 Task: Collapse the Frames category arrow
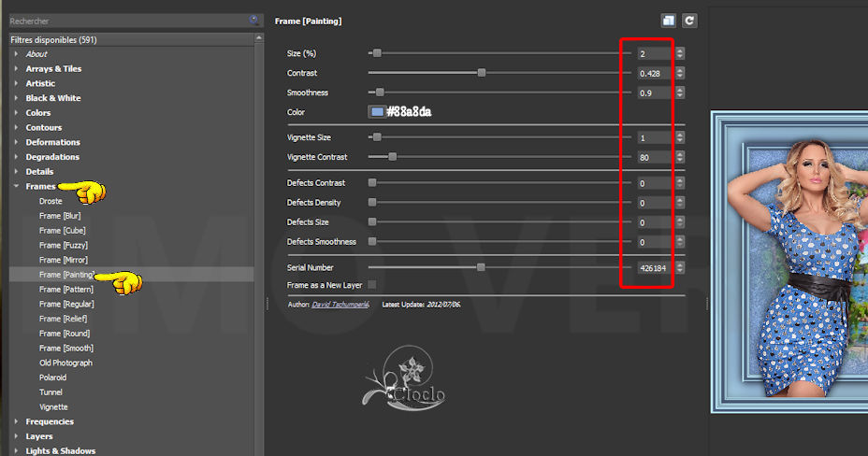tap(16, 187)
